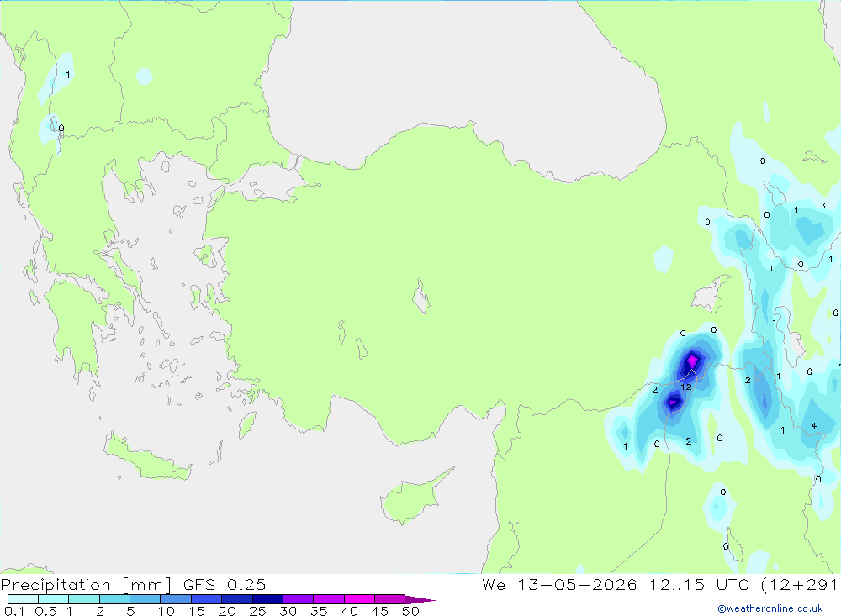
Task: Click the "0.5" legend scale label
Action: coord(45,611)
